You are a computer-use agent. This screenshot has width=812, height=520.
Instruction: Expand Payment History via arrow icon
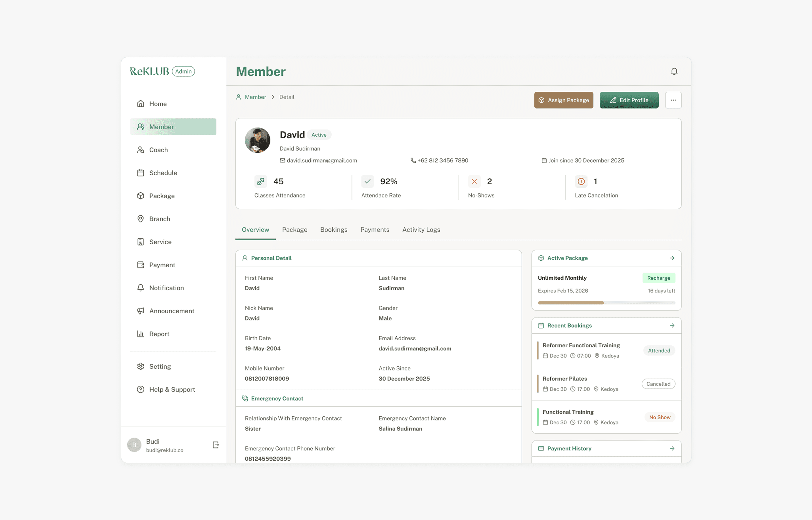pos(672,448)
